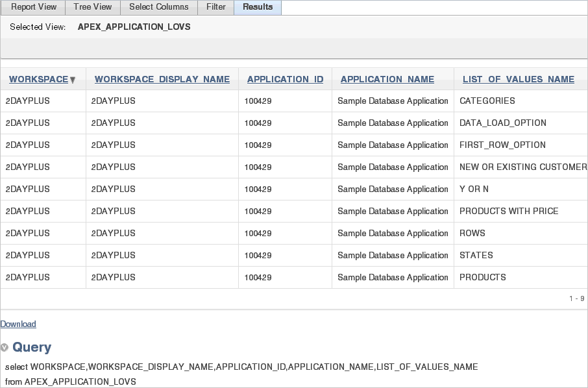Sort by APPLICATION_NAME column header
This screenshot has height=388, width=588.
tap(387, 79)
